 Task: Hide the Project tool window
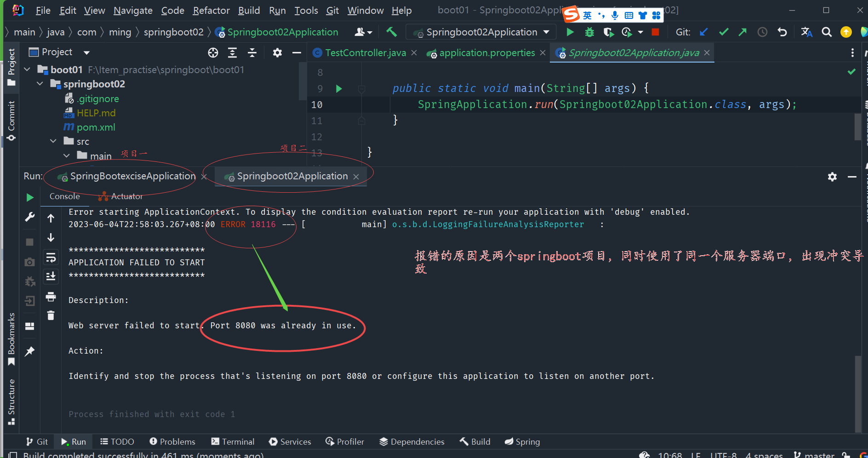tap(297, 52)
